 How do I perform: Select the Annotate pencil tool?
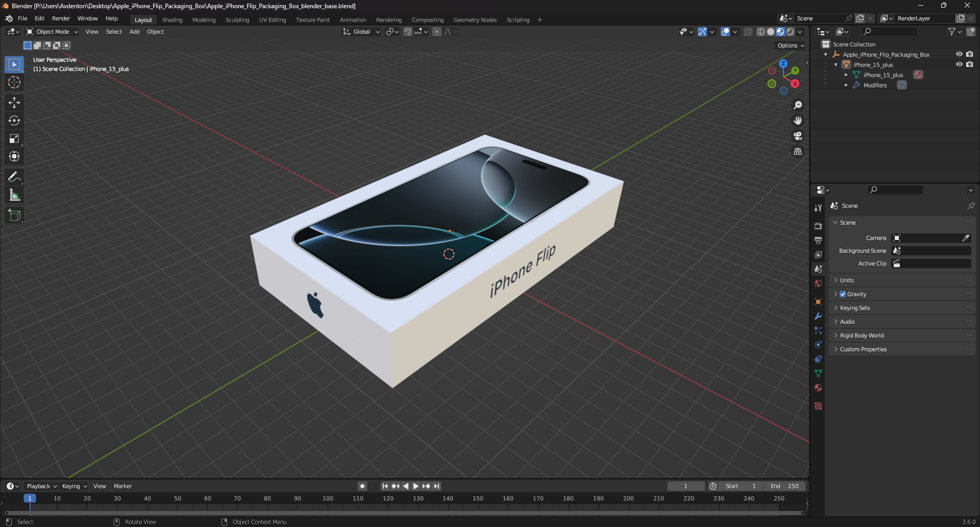tap(14, 177)
